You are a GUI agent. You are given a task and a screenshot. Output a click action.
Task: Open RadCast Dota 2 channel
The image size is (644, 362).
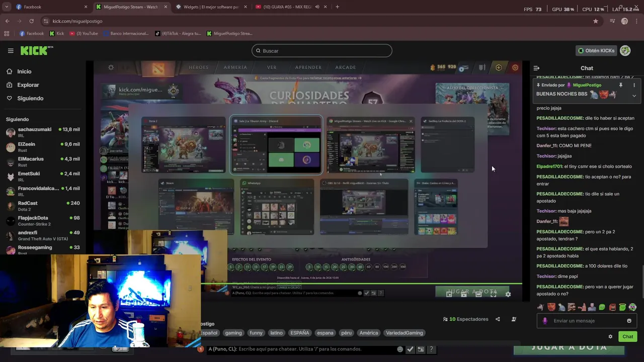43,206
